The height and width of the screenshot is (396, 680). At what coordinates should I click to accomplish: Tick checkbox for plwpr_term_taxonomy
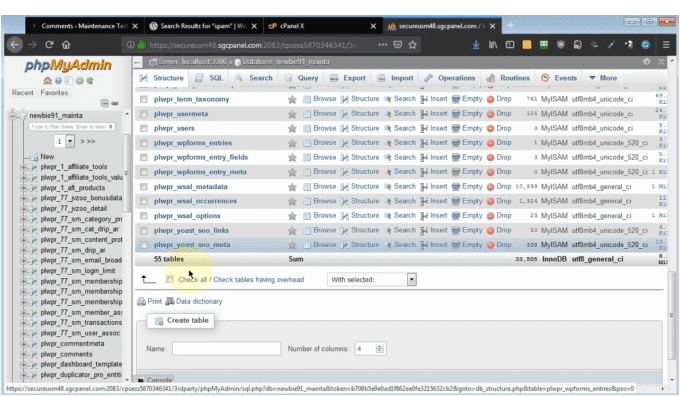pyautogui.click(x=144, y=99)
